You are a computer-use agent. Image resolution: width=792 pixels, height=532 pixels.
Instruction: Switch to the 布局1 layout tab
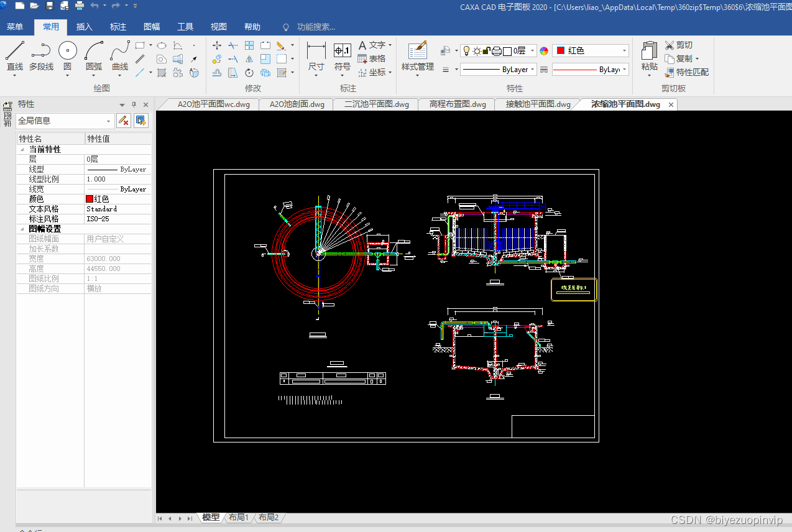(x=238, y=517)
